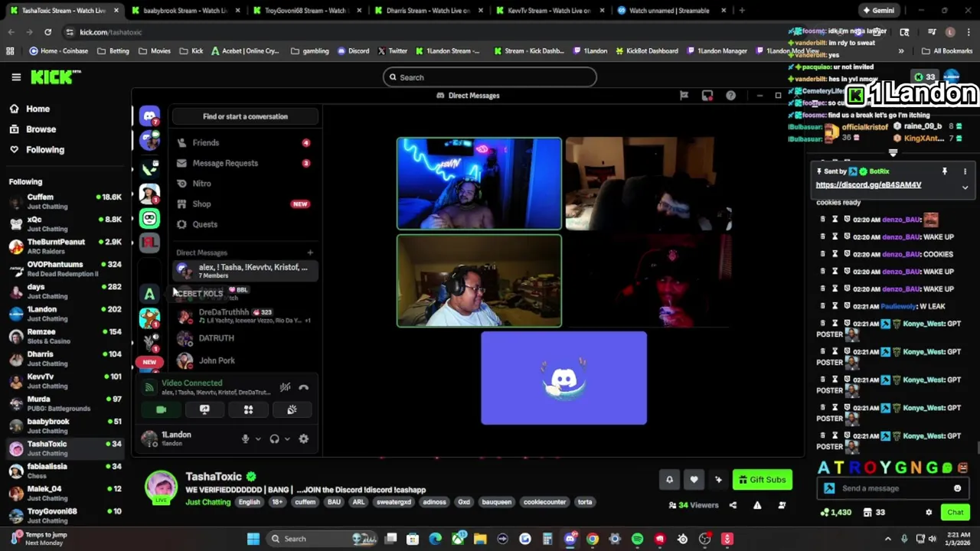This screenshot has height=551, width=980.
Task: Open Spotify from the taskbar
Action: pyautogui.click(x=637, y=539)
